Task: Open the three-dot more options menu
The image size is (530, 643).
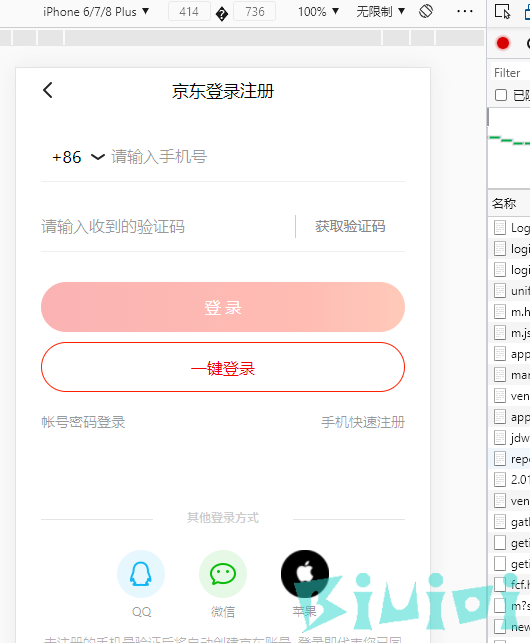Action: [x=465, y=11]
